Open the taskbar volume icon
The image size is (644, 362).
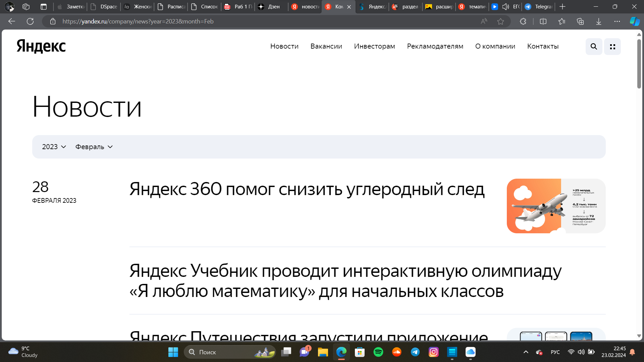(581, 352)
